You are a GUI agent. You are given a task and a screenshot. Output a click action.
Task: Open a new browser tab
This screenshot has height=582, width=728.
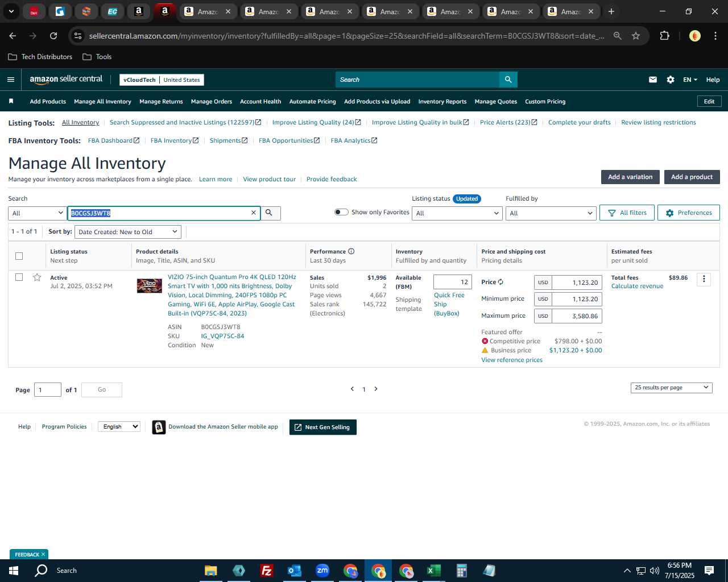(611, 11)
